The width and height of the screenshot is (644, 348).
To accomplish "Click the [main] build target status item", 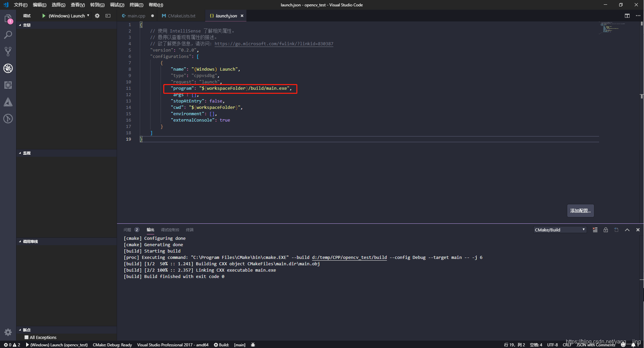I will click(x=240, y=345).
